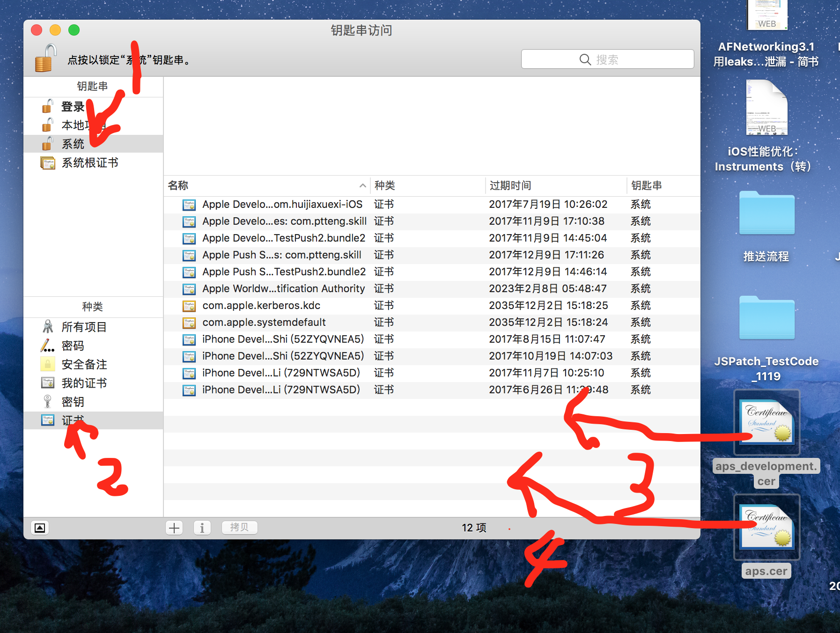Show 所有项目 category
Screen dimensions: 840x633
click(x=84, y=327)
